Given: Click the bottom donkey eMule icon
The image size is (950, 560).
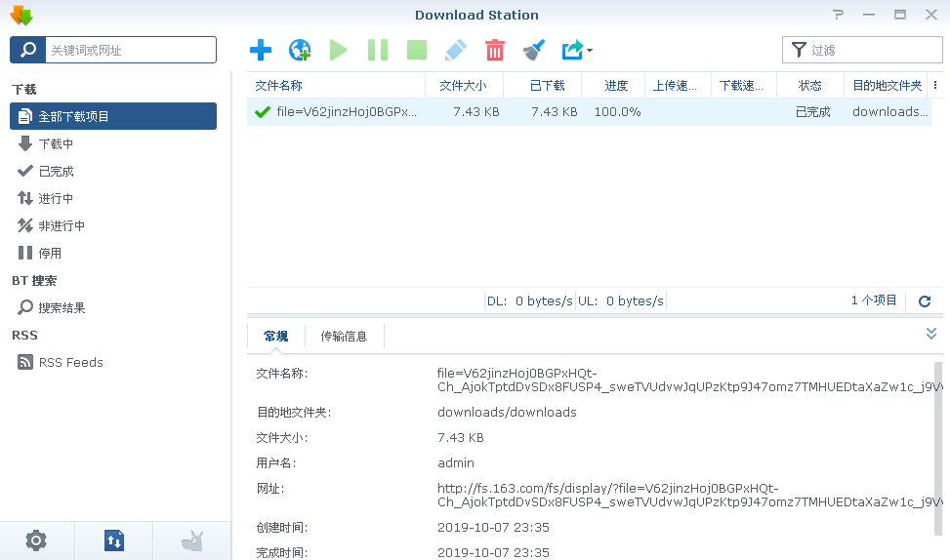Looking at the screenshot, I should [x=192, y=540].
